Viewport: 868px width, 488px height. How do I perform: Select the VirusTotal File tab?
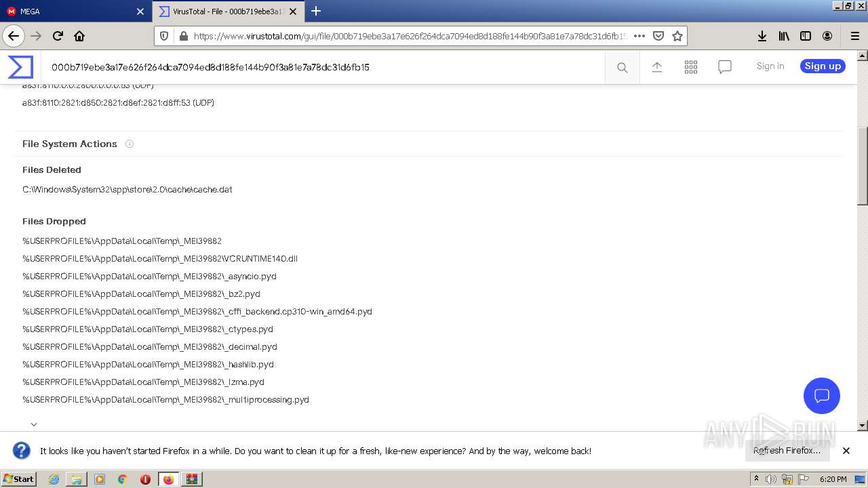228,12
